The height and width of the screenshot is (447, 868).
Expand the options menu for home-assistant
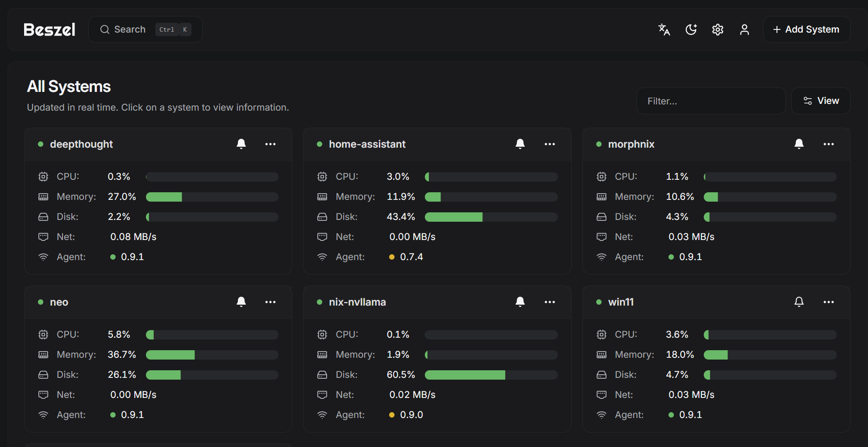click(x=549, y=144)
